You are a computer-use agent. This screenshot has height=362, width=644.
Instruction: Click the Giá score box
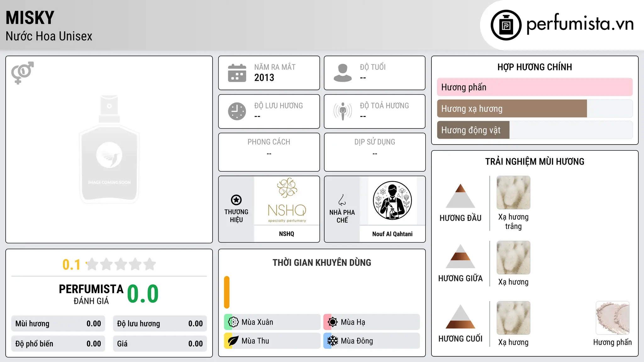click(x=160, y=344)
